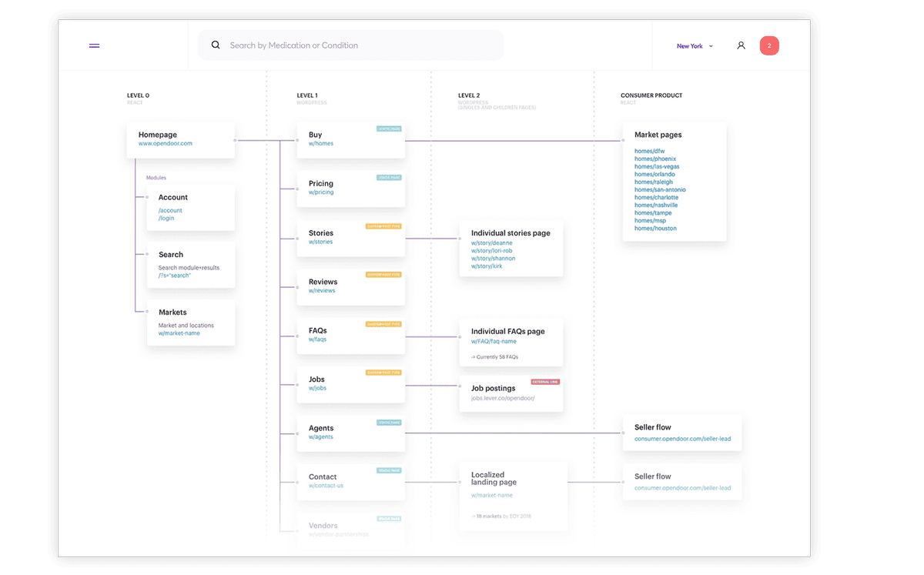Viewport: 924px width, 575px height.
Task: Click the External Link tag on Job postings
Action: coord(545,382)
